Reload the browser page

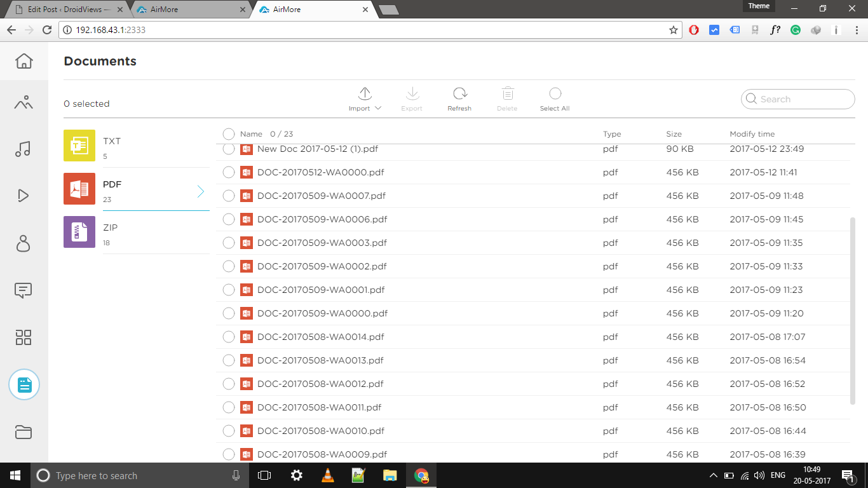(46, 30)
